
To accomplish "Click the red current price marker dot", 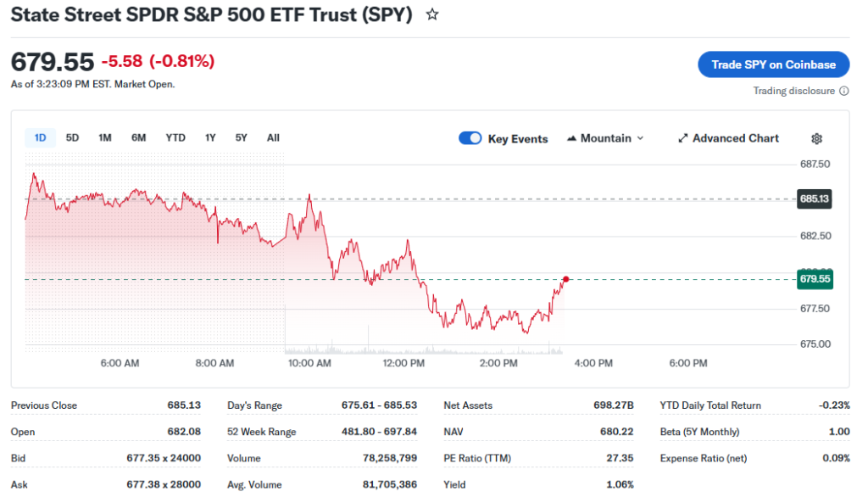I will tap(565, 279).
